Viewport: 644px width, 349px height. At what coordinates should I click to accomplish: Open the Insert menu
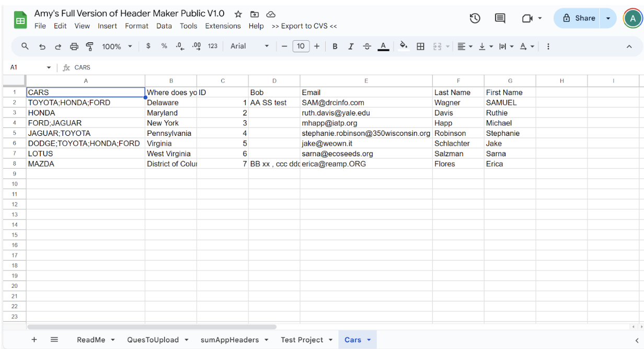click(x=108, y=26)
